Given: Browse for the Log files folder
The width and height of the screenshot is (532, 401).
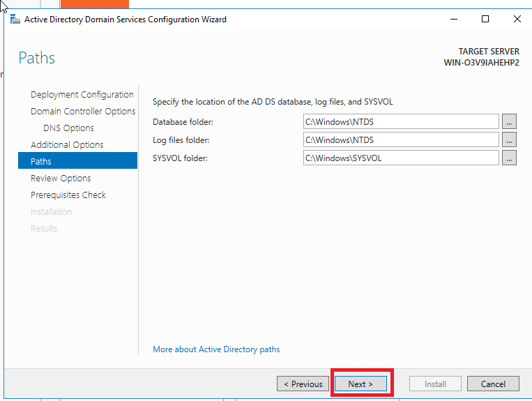Looking at the screenshot, I should [x=509, y=140].
